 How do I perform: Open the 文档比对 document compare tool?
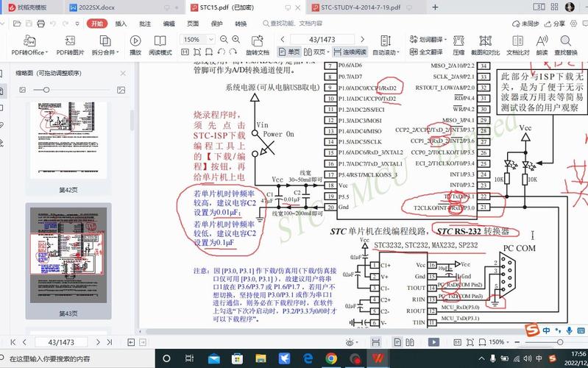click(x=518, y=45)
